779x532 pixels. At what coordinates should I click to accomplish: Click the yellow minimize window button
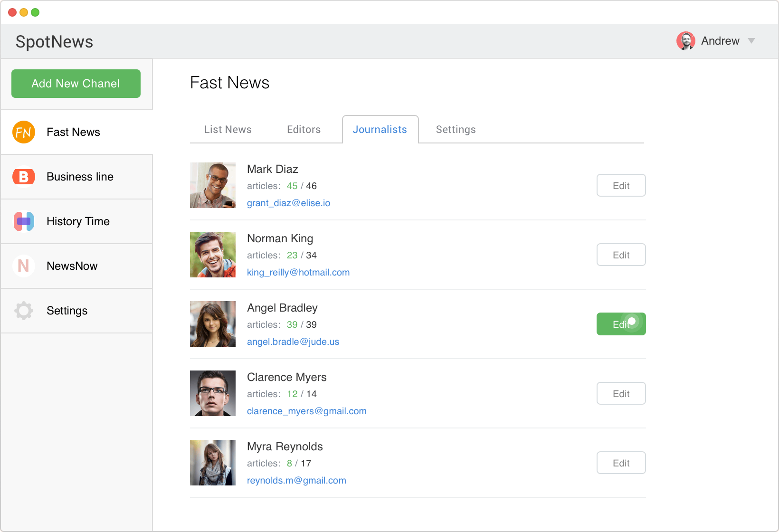24,12
